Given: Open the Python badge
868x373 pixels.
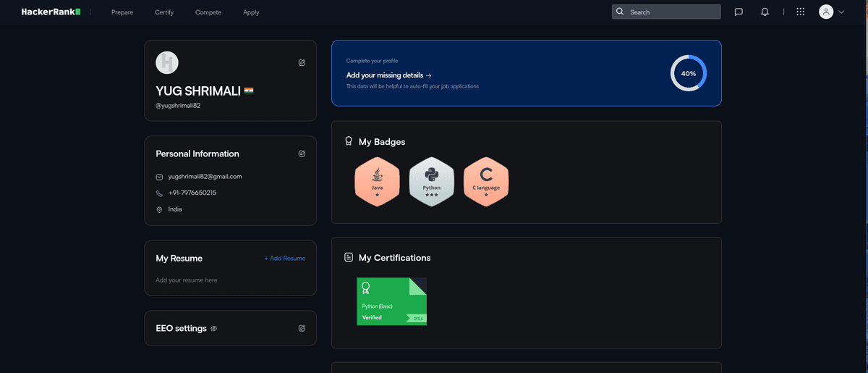Looking at the screenshot, I should pyautogui.click(x=432, y=182).
